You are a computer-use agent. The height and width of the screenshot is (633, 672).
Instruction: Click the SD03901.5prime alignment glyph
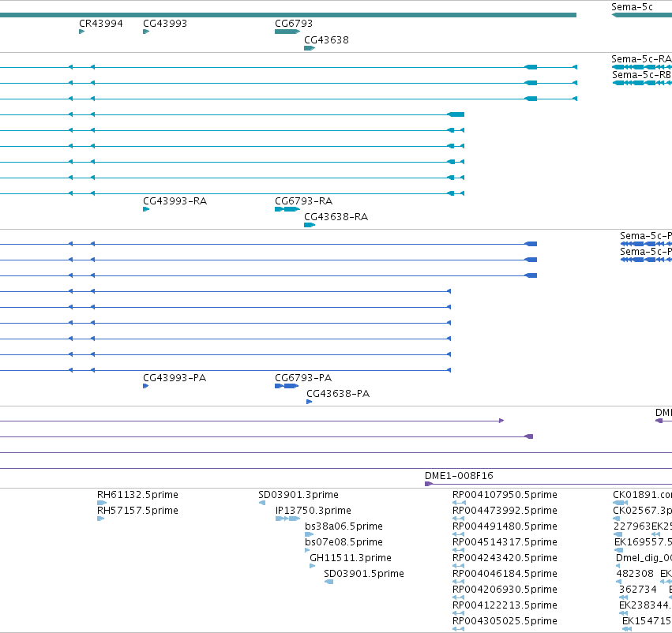(x=328, y=582)
